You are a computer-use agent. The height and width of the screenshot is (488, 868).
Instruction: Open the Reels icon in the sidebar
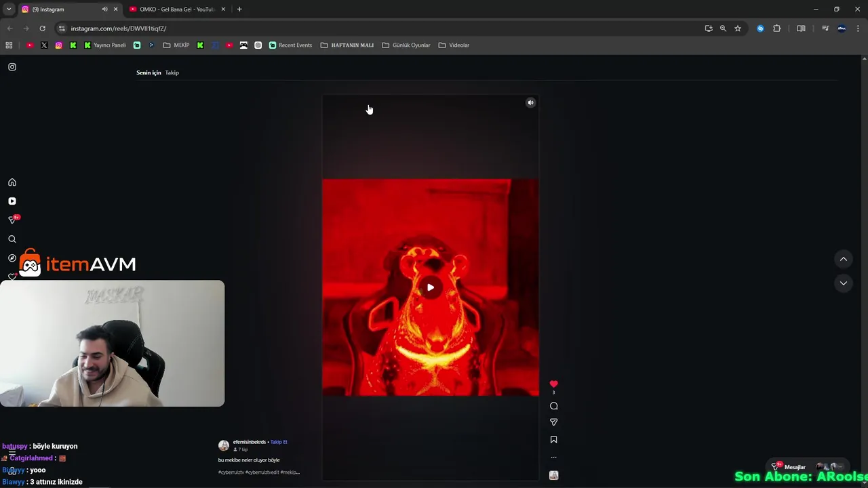[12, 201]
